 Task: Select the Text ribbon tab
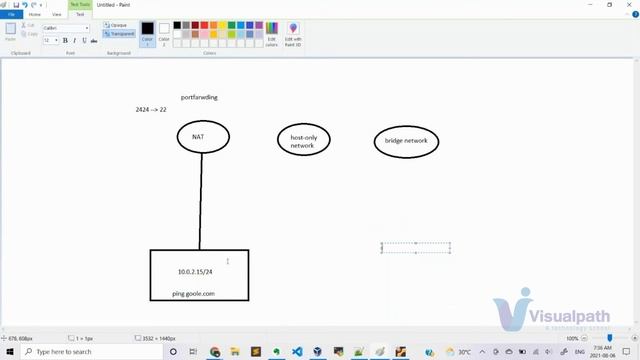[x=80, y=14]
